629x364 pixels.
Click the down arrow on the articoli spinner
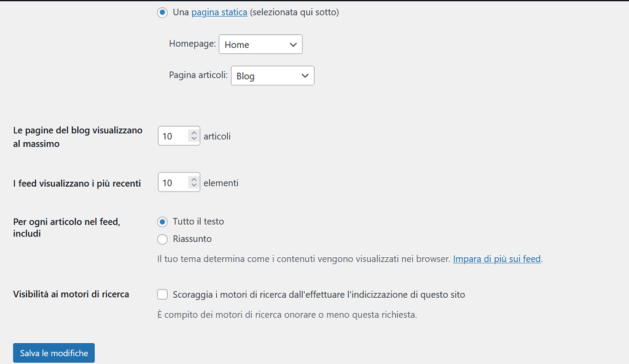click(x=192, y=139)
